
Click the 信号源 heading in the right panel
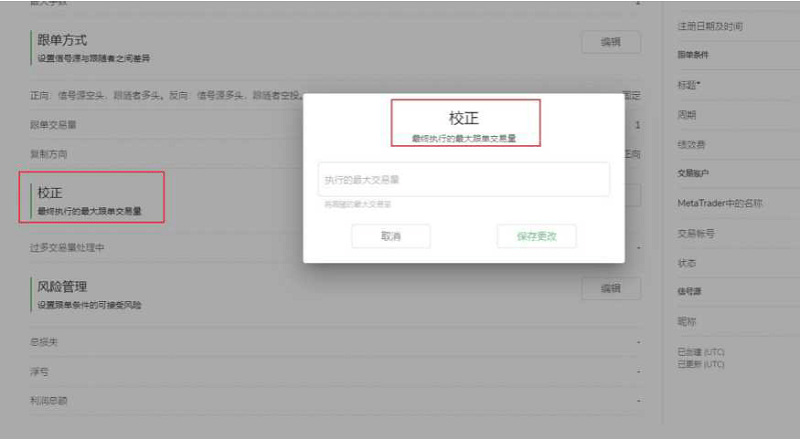point(689,291)
